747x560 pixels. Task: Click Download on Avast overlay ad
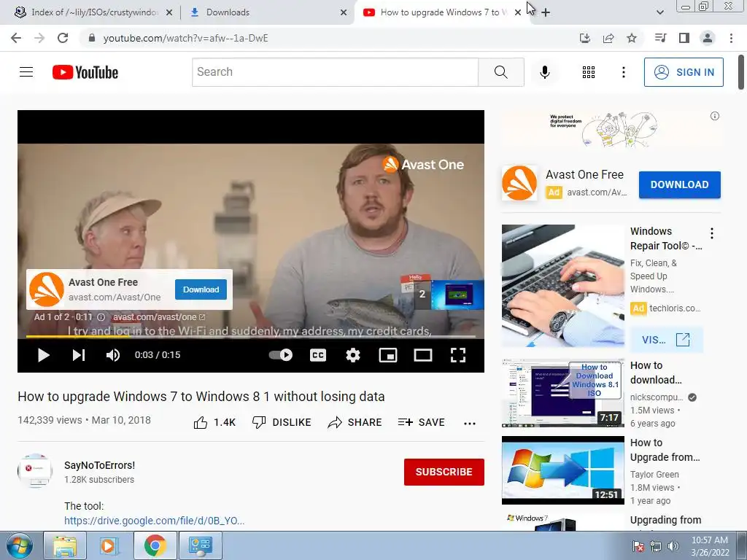coord(201,289)
